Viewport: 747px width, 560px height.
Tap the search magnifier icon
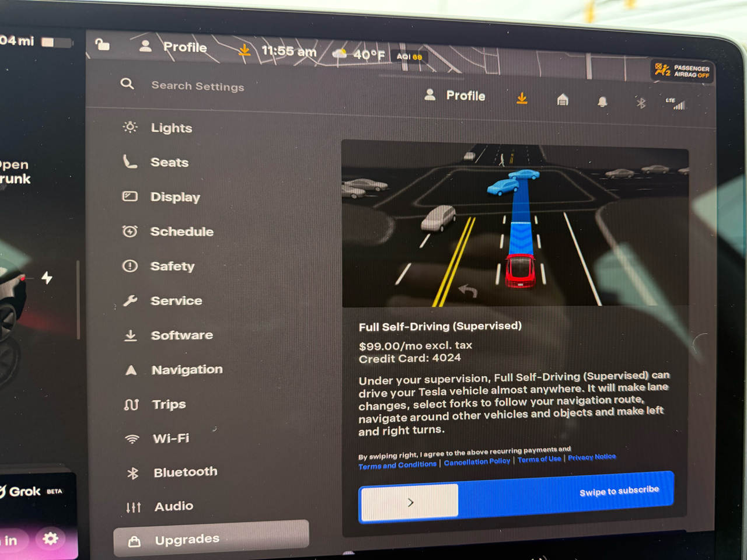pos(127,84)
